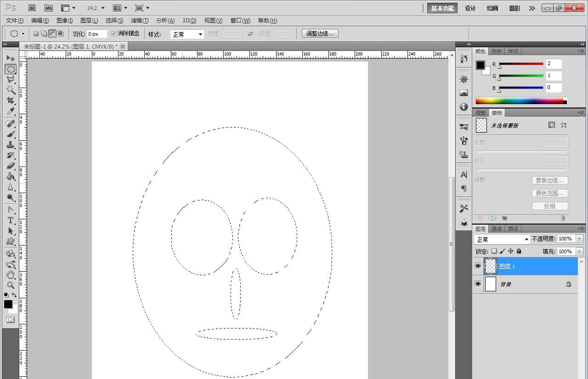Select the 3D Rotate tool
The image size is (588, 379).
(10, 254)
